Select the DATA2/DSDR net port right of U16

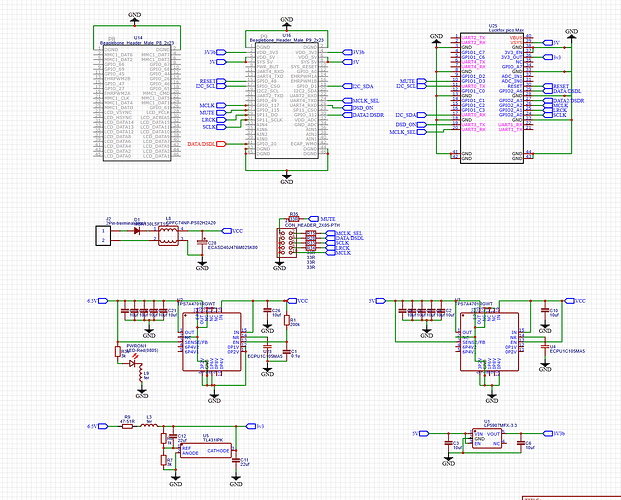pos(363,115)
